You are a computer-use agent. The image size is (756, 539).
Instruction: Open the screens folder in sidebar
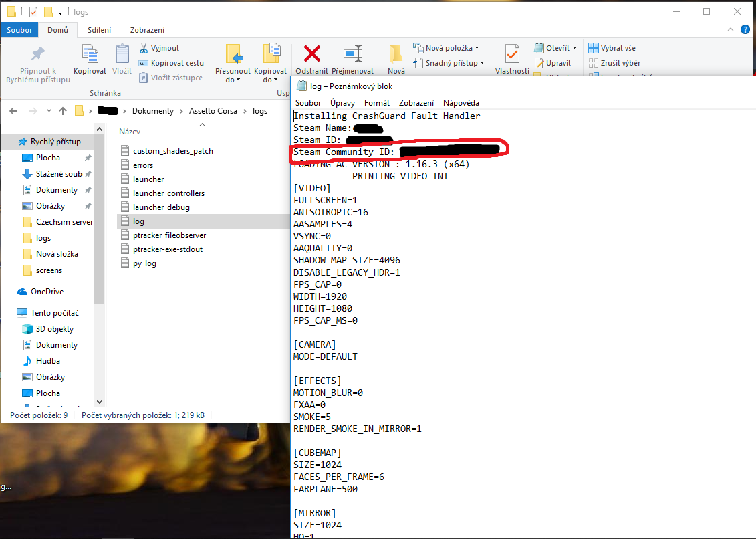[42, 270]
